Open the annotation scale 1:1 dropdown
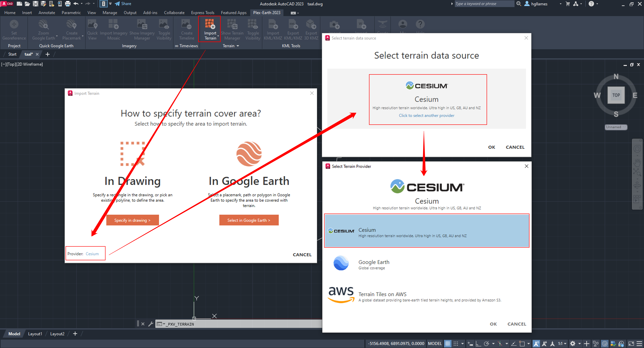 (x=562, y=343)
